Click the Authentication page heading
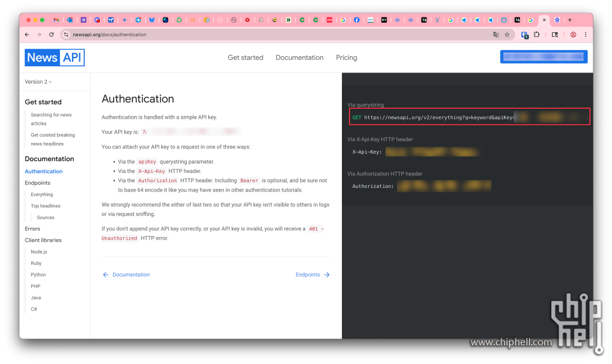Image resolution: width=612 pixels, height=364 pixels. [x=138, y=99]
